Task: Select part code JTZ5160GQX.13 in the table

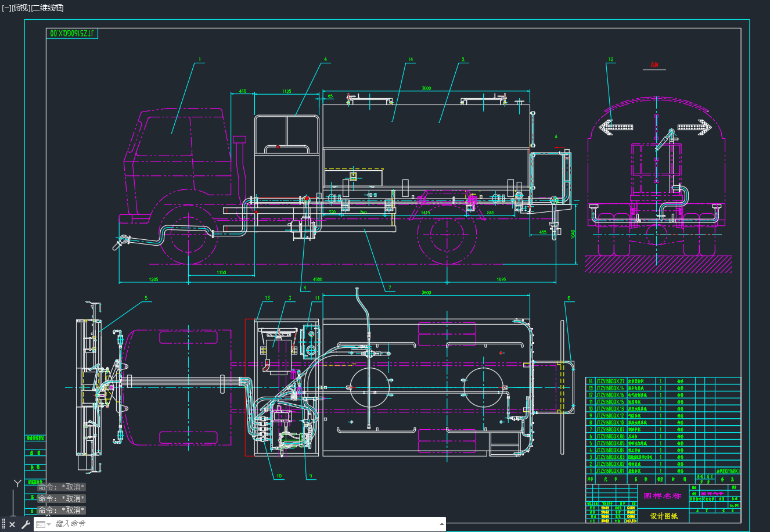Action: point(610,409)
